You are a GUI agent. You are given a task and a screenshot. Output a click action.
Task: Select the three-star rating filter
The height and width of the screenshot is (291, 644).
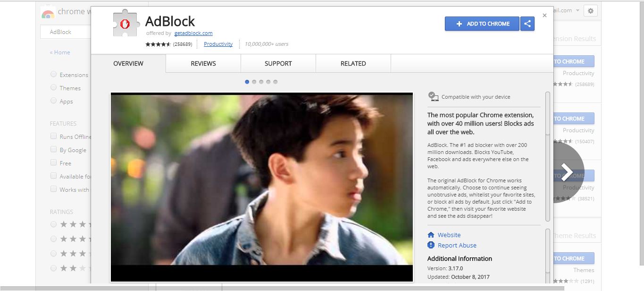point(53,254)
